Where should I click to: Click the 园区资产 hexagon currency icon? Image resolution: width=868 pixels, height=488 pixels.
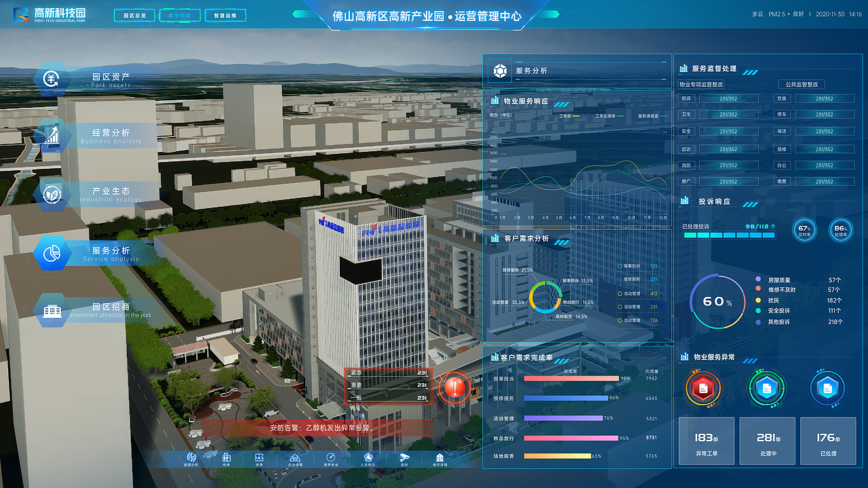[x=52, y=79]
